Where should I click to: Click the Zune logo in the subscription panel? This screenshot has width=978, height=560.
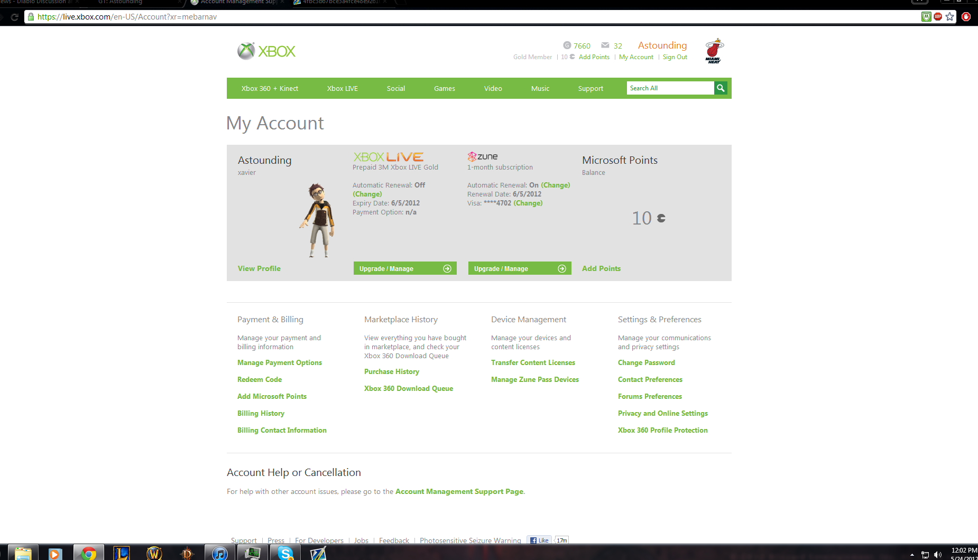tap(483, 156)
